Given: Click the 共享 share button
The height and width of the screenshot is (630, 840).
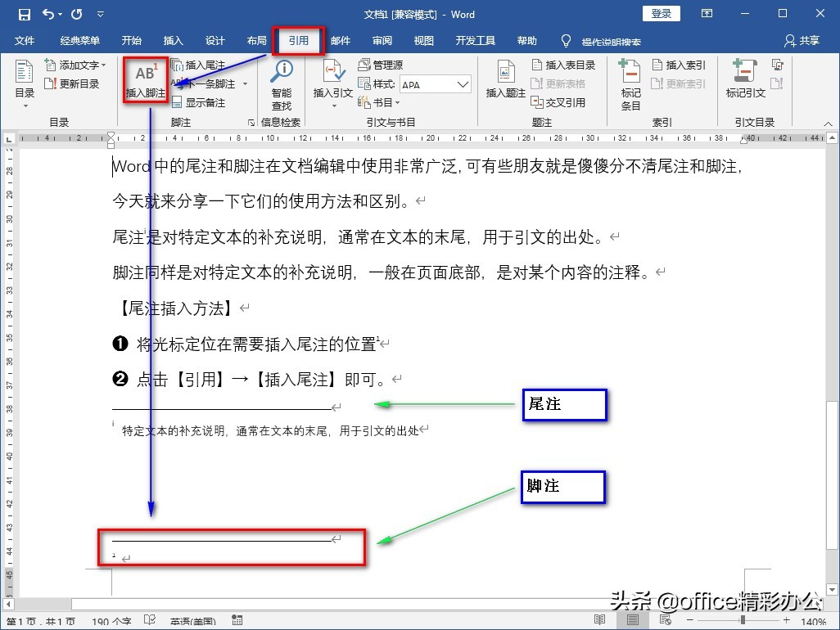Looking at the screenshot, I should pos(802,41).
